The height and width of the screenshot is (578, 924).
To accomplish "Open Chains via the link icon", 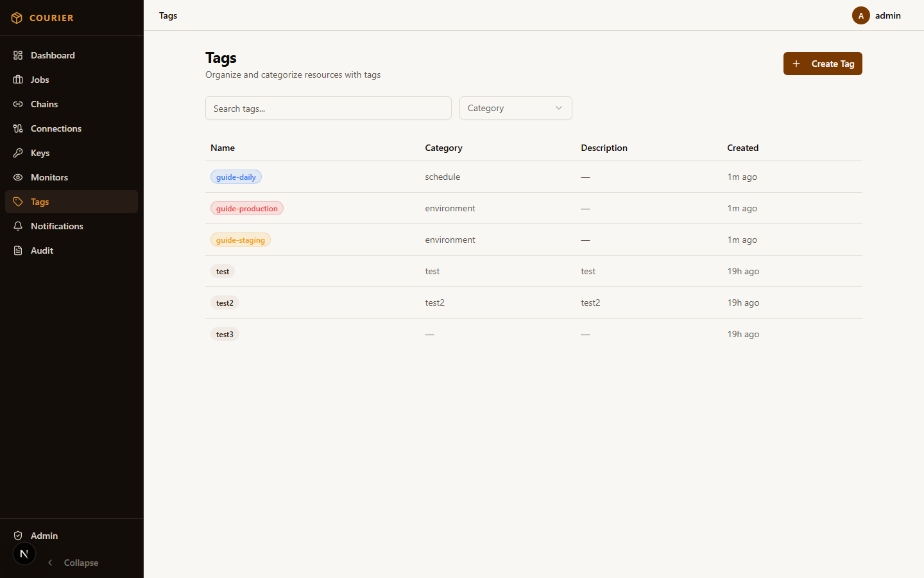I will click(18, 104).
